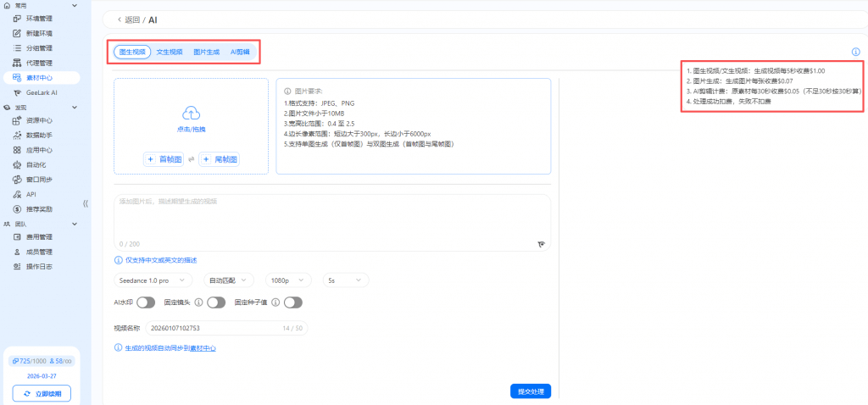The height and width of the screenshot is (405, 868).
Task: Select the AI剪辑 tab
Action: (240, 52)
